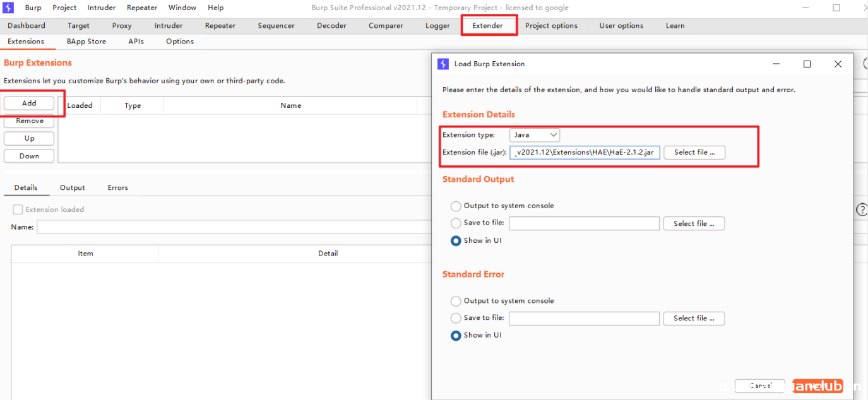868x400 pixels.
Task: Maximize the Load Burp Extension dialog
Action: [x=807, y=64]
